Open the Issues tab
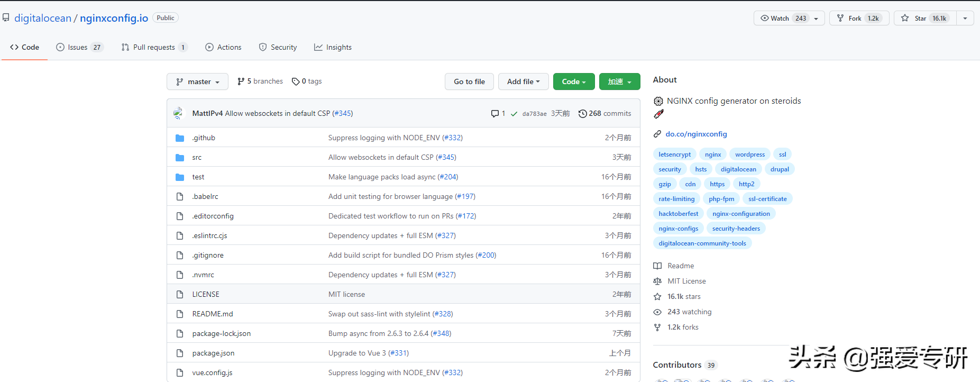 click(x=80, y=47)
